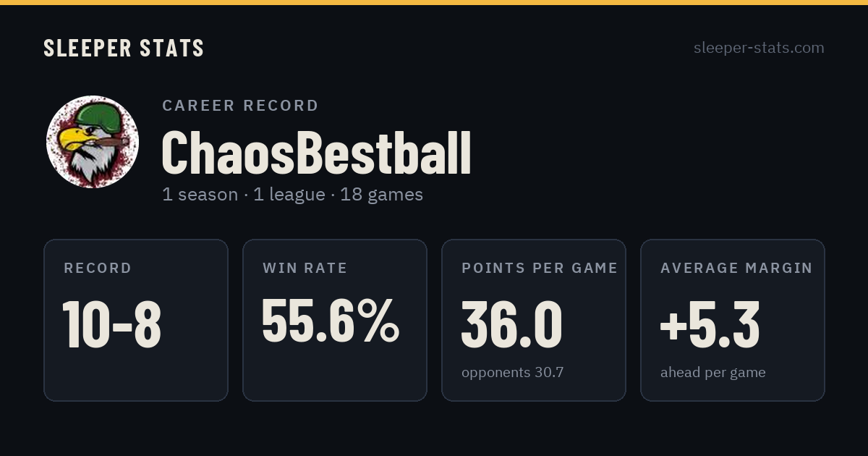The image size is (868, 456).
Task: Click the 55.6% win rate value
Action: [331, 320]
